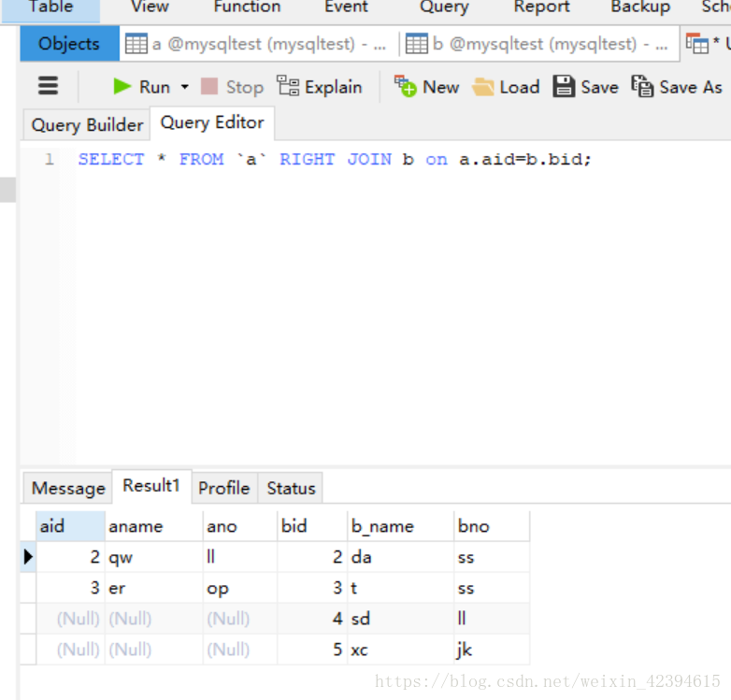
Task: Click the ano column header
Action: pyautogui.click(x=240, y=526)
